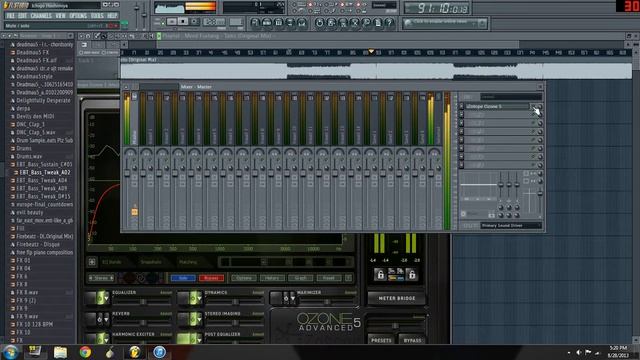Open the Reverb module preset arrow
640x360 pixels.
107,320
